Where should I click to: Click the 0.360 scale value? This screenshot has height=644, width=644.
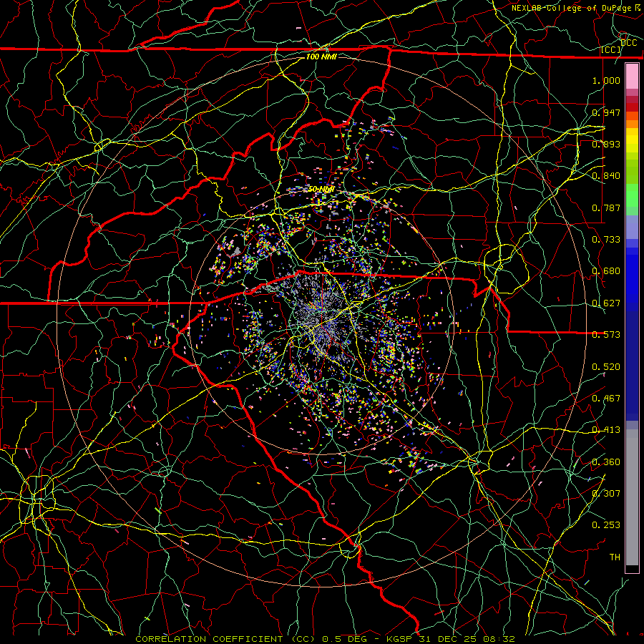[606, 462]
